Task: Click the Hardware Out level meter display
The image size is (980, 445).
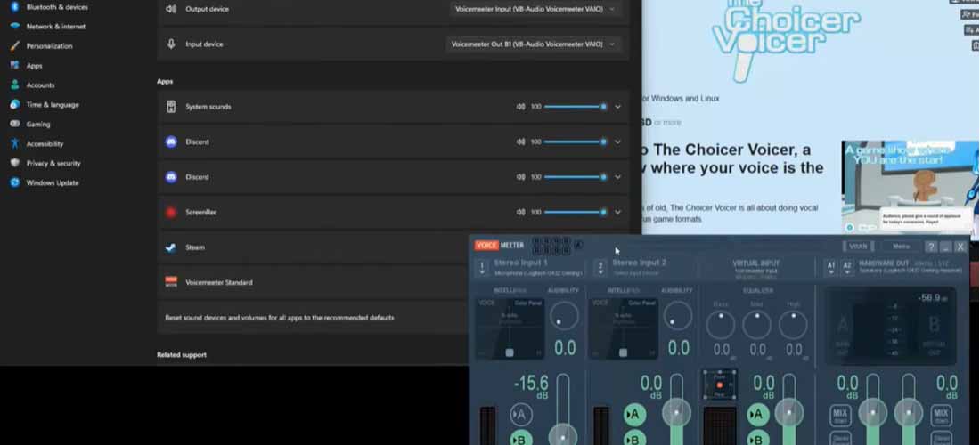Action: click(x=890, y=327)
